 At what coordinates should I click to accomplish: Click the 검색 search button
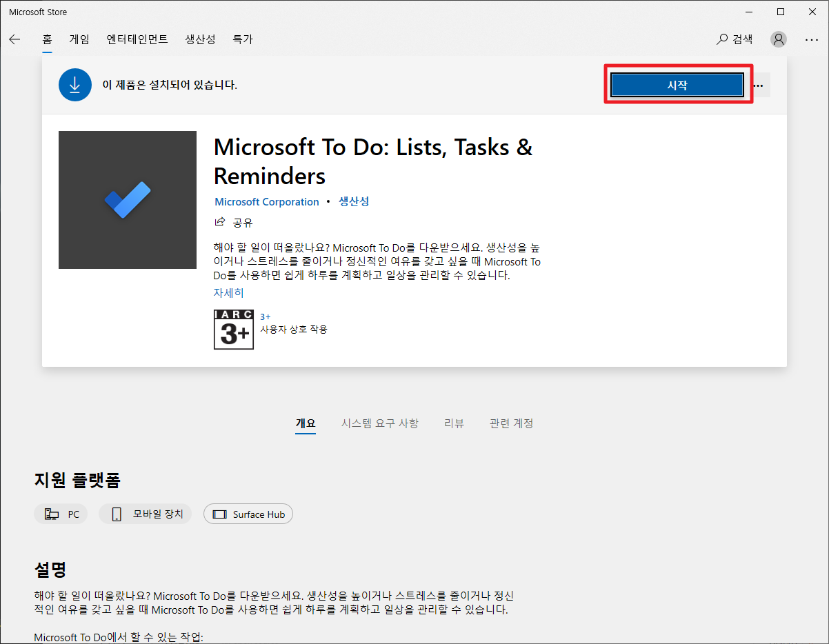(735, 39)
